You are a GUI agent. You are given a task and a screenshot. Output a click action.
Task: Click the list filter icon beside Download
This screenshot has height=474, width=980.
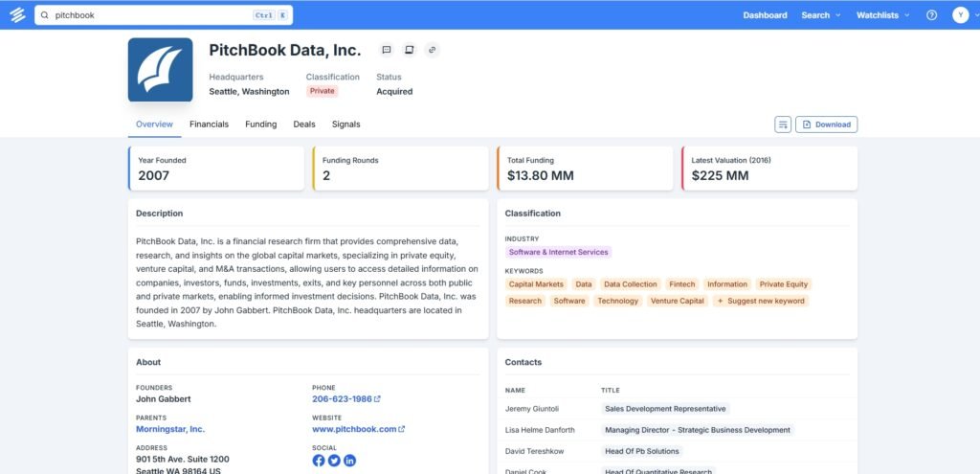[x=783, y=124]
